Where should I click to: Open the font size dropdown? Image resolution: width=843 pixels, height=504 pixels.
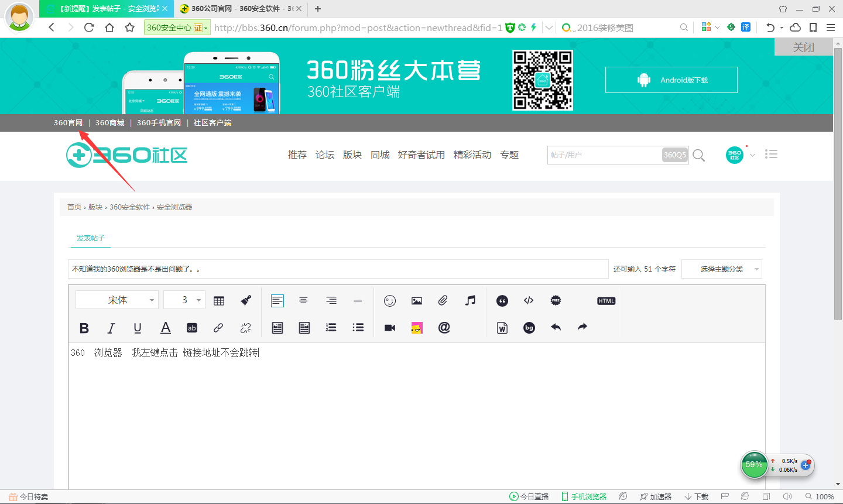coord(184,300)
